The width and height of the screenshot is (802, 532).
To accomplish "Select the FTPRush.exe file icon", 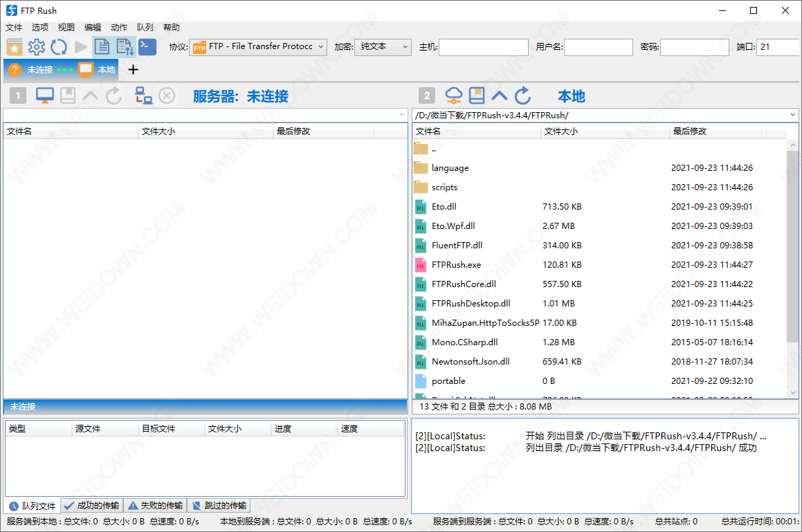I will pyautogui.click(x=421, y=265).
